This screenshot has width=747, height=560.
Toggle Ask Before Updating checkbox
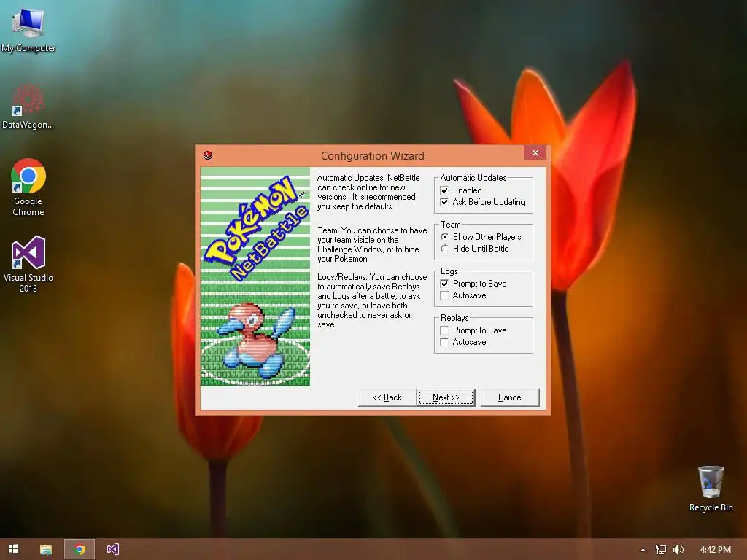pyautogui.click(x=444, y=202)
